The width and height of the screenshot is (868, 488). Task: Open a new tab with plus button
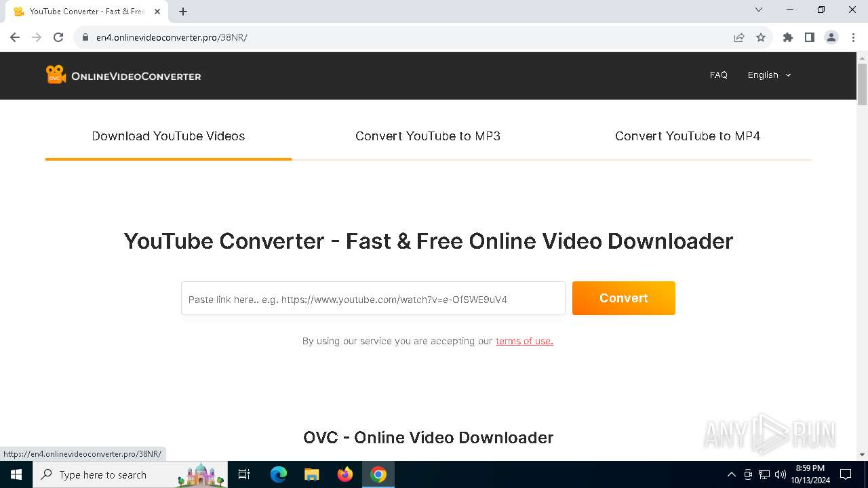coord(183,12)
